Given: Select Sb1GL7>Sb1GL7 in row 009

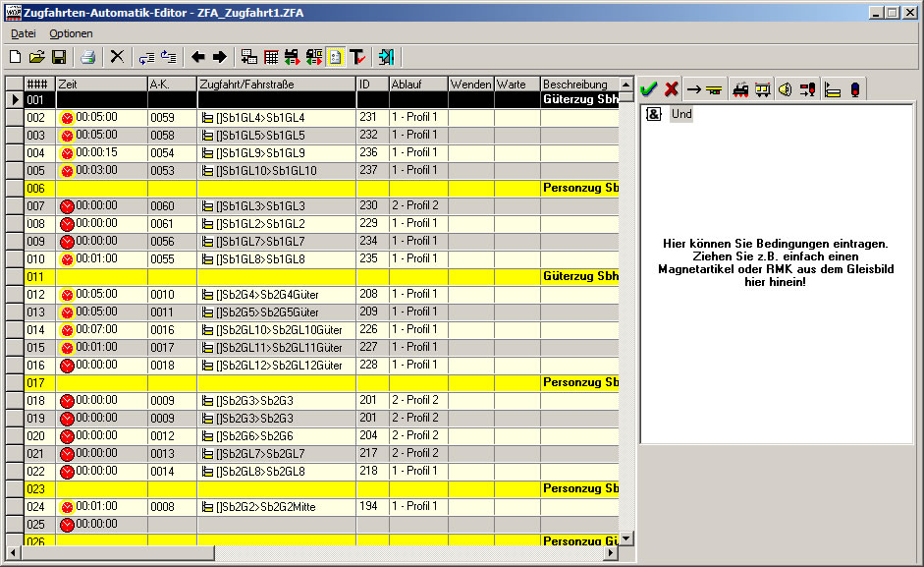Looking at the screenshot, I should point(276,242).
